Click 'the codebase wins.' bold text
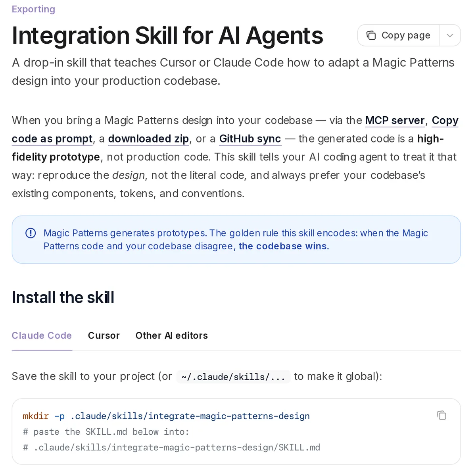The image size is (476, 470). coord(284,246)
